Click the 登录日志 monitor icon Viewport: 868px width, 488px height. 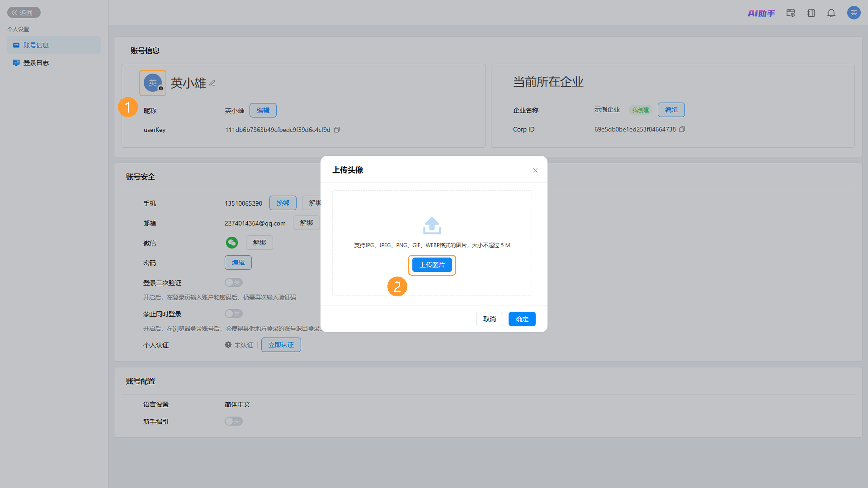click(16, 63)
